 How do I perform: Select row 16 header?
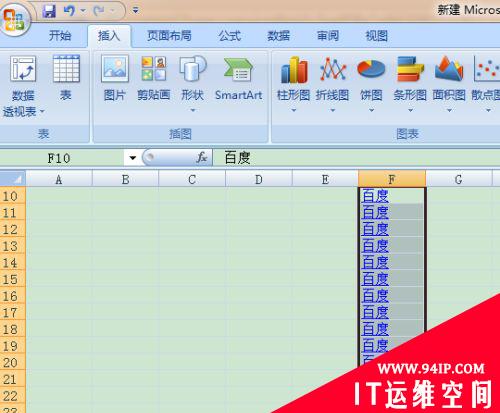pos(12,296)
